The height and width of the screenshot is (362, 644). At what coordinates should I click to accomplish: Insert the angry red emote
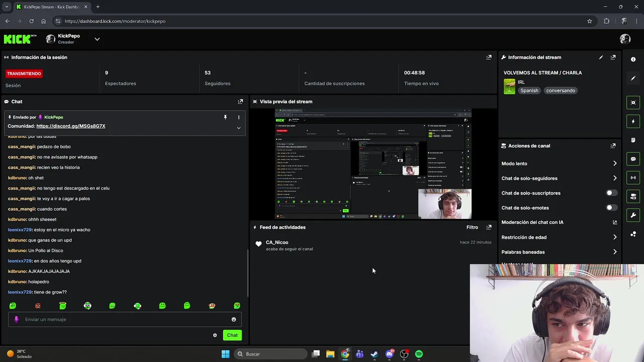click(x=38, y=306)
